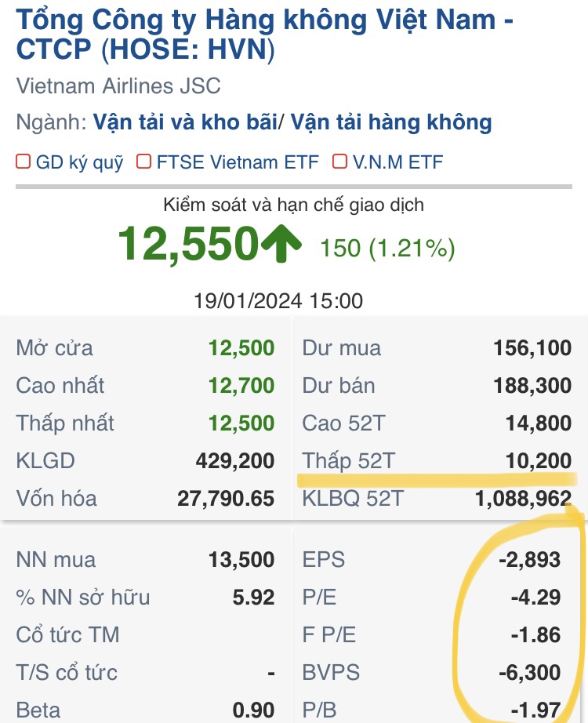Screen dimensions: 588x723
Task: Open the Vận tải và kho bãi link
Action: click(186, 122)
